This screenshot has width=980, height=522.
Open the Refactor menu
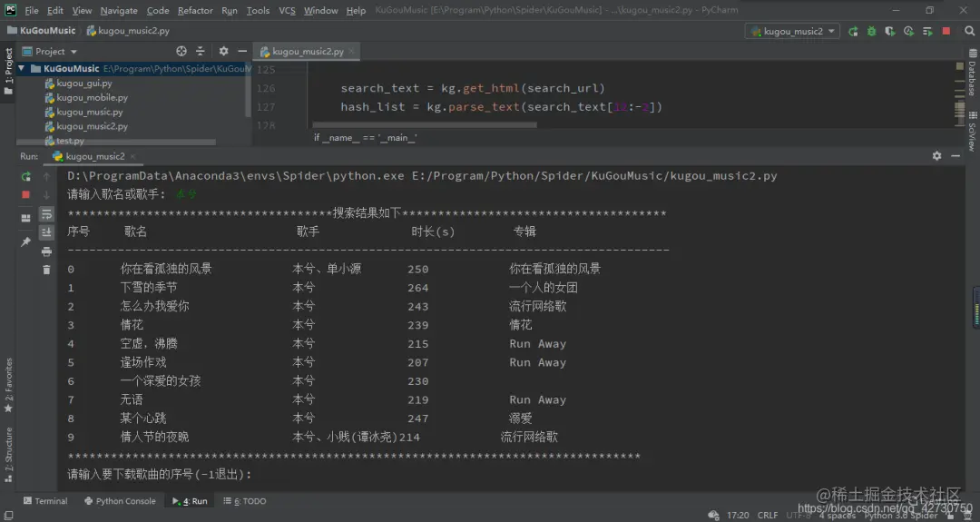[x=195, y=11]
